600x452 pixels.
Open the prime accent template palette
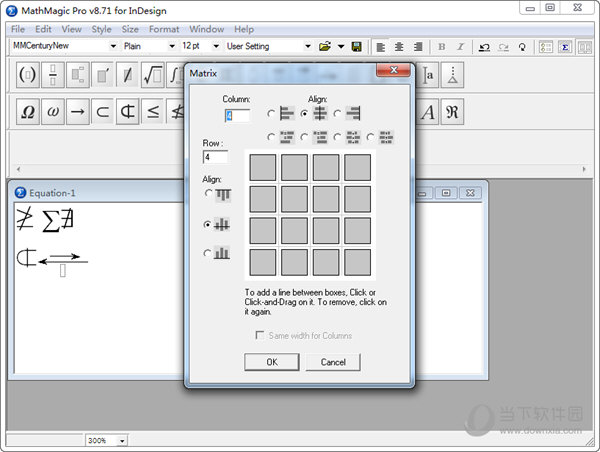click(103, 75)
